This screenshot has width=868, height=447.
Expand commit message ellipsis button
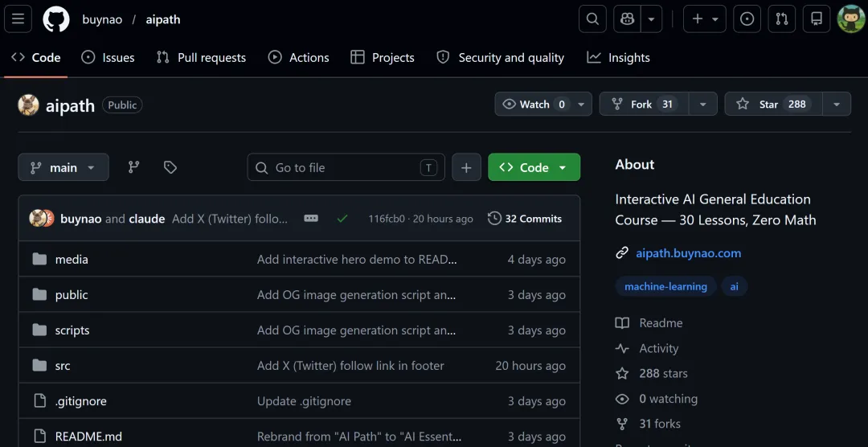click(x=311, y=219)
